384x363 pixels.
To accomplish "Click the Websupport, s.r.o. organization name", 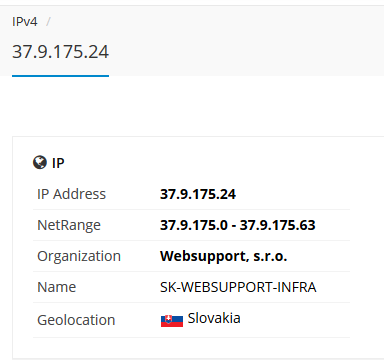I will tap(223, 256).
